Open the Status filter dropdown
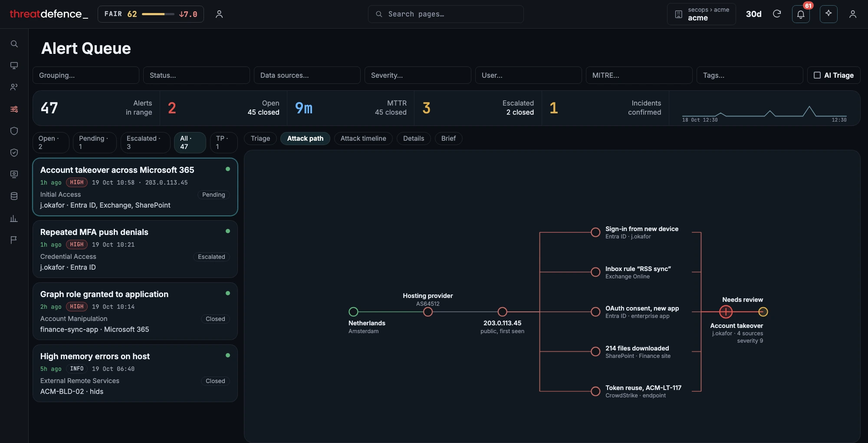This screenshot has height=443, width=868. [x=197, y=75]
